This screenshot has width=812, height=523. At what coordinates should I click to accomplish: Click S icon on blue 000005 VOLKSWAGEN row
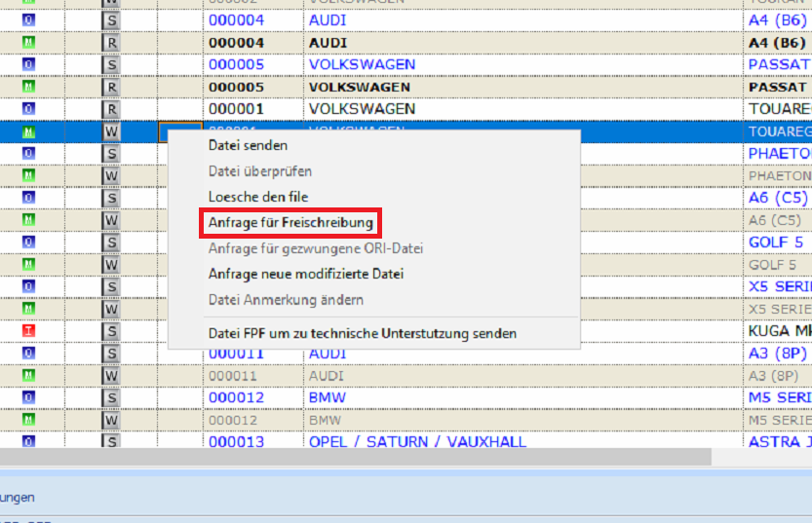pyautogui.click(x=111, y=65)
